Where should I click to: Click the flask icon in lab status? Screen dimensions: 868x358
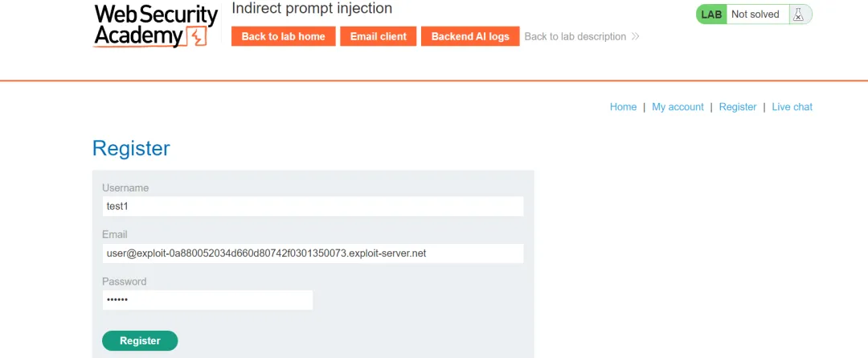tap(797, 14)
